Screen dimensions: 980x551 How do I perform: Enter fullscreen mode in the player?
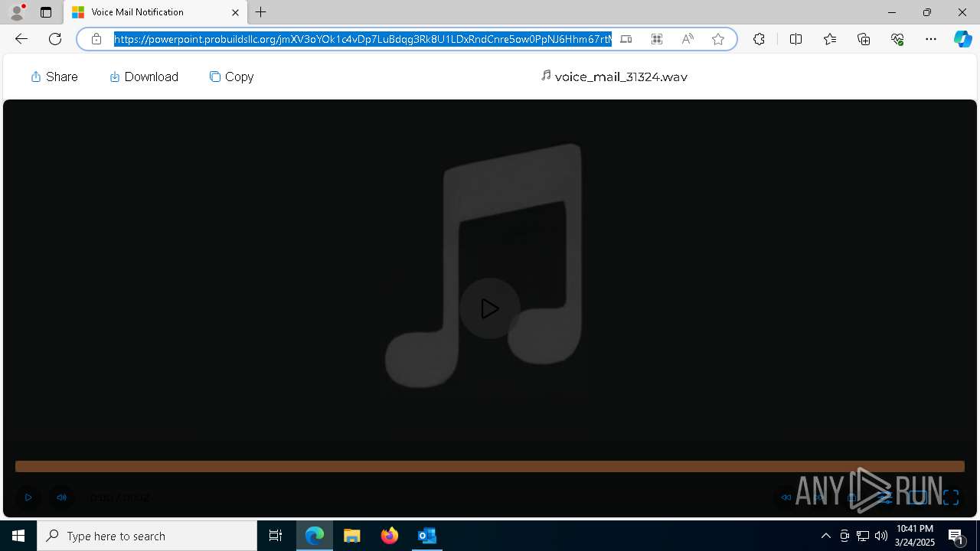click(951, 497)
